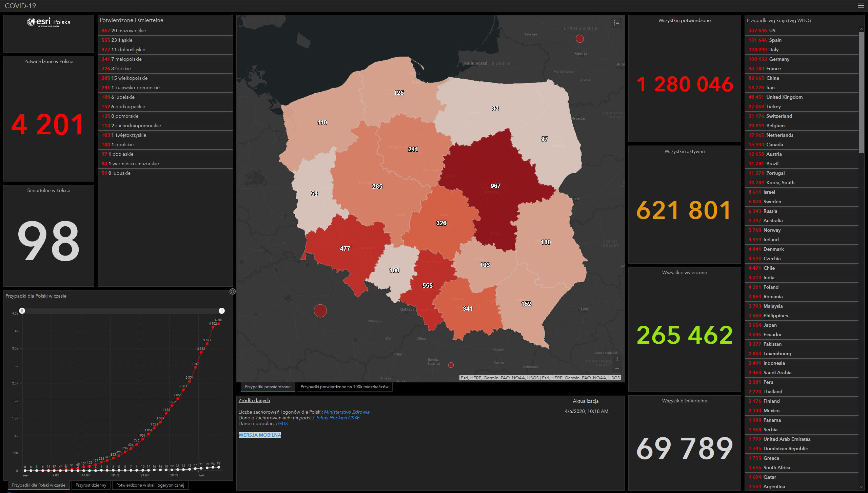Click the red circle marker over Lithuania
868x493 pixels.
[x=580, y=39]
